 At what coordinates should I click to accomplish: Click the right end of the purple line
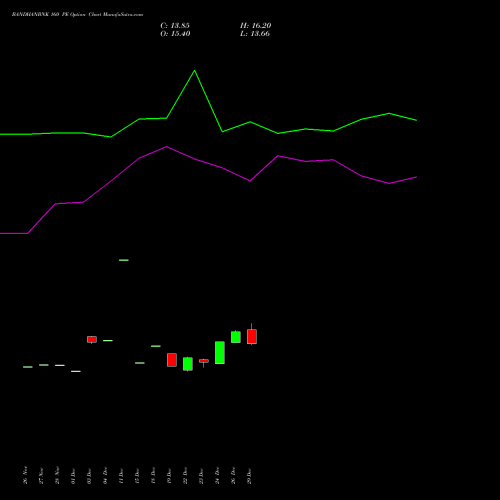(416, 177)
